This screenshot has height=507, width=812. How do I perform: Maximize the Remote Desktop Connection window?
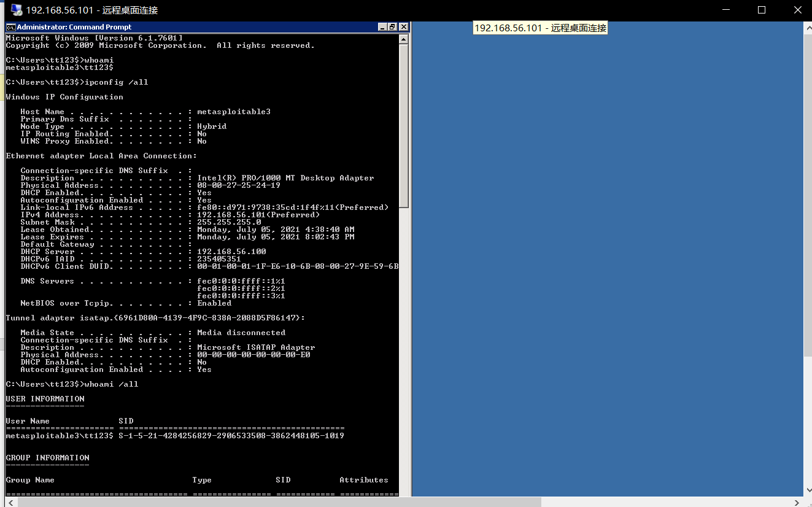pyautogui.click(x=762, y=10)
